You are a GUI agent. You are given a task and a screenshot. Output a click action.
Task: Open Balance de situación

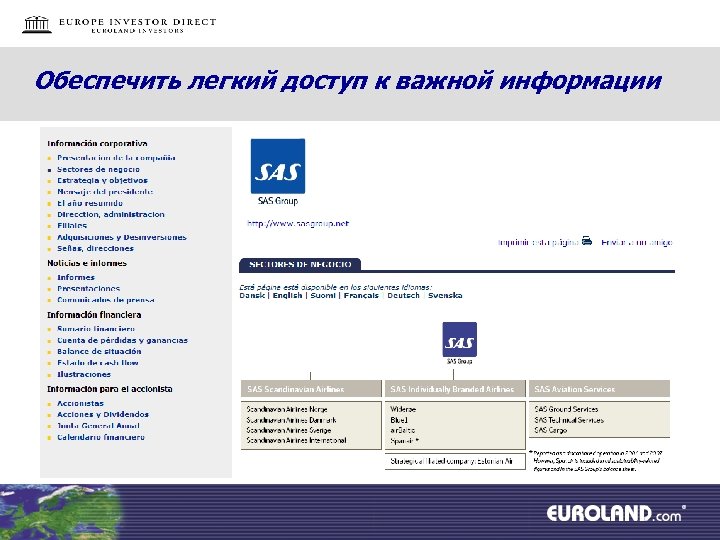tap(99, 351)
